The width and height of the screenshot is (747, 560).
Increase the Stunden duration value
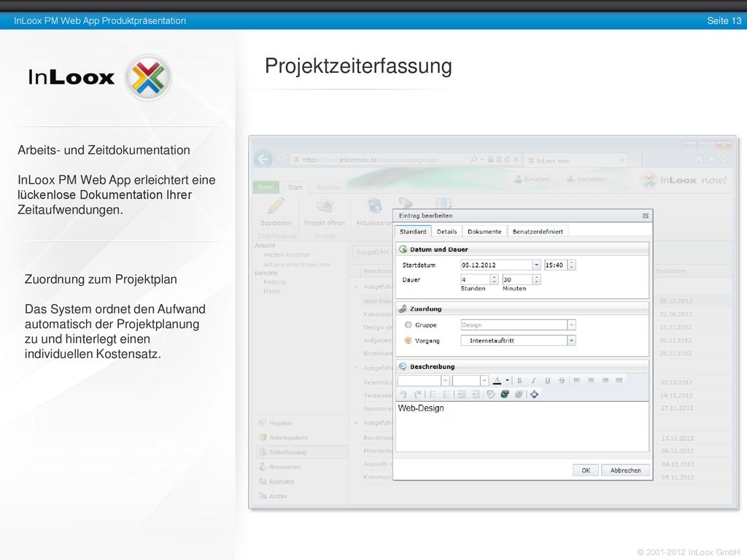(495, 277)
